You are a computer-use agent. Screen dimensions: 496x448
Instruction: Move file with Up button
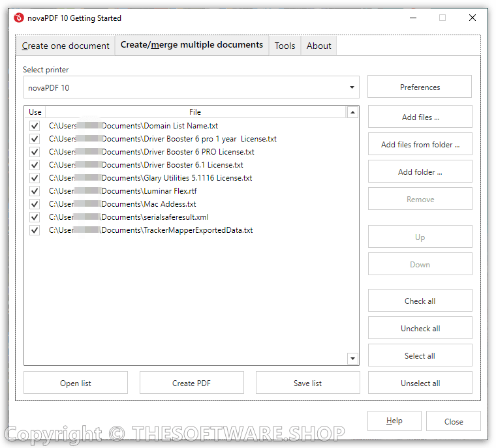coord(420,237)
